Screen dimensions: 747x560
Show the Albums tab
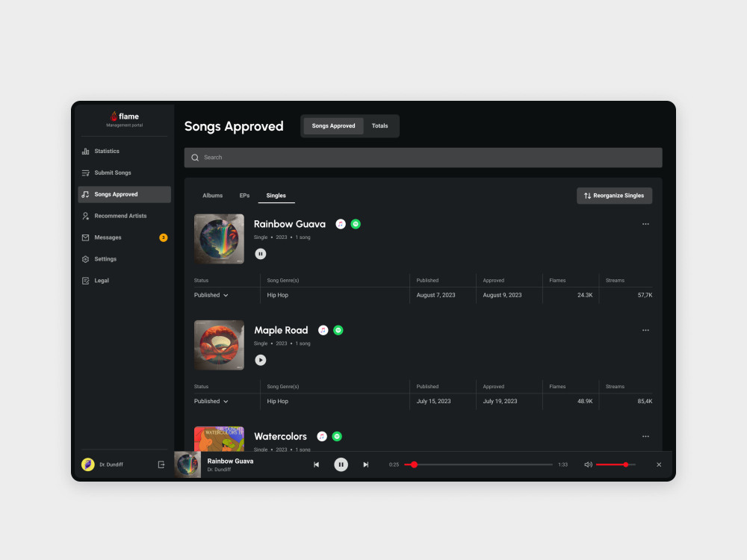click(x=212, y=196)
